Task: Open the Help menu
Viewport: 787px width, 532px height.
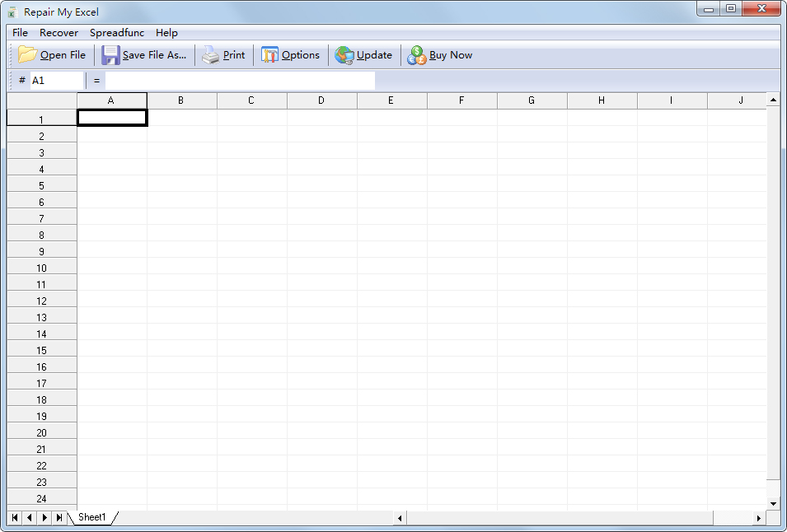Action: tap(166, 33)
